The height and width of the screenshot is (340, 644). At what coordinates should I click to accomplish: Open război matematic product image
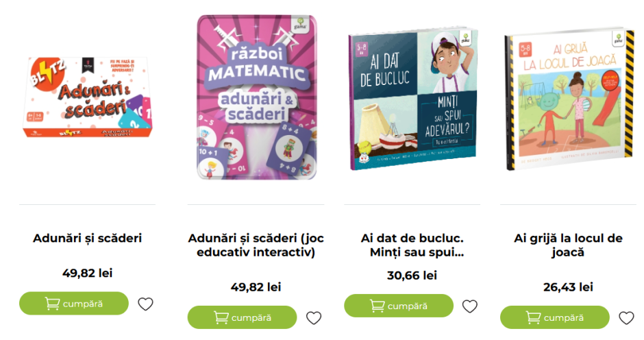[257, 97]
